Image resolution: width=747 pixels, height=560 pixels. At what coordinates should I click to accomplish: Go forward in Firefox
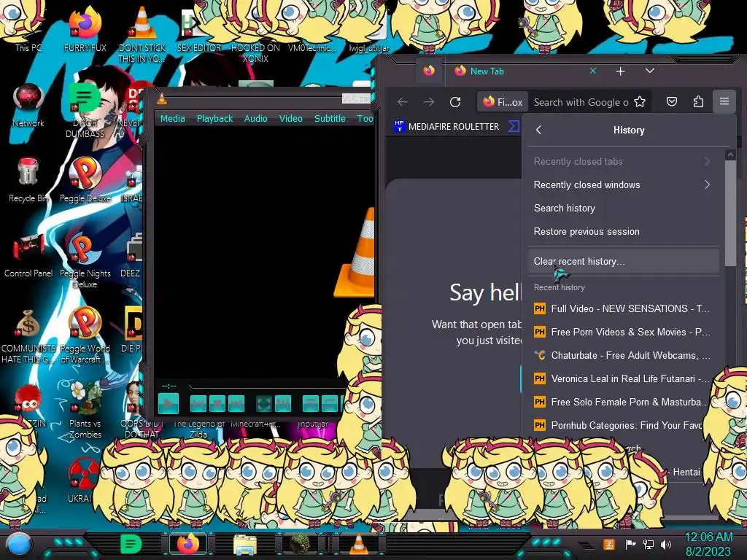pos(429,102)
